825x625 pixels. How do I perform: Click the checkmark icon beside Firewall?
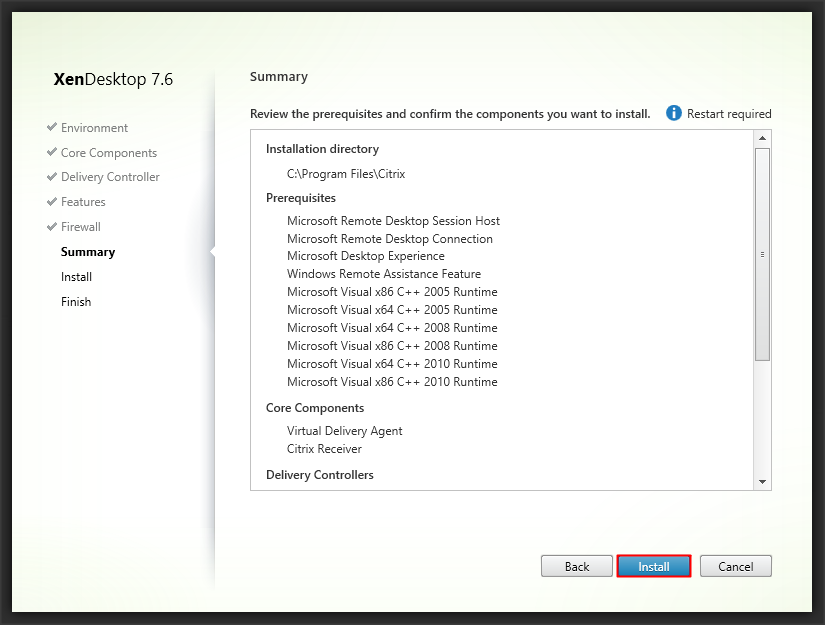51,227
